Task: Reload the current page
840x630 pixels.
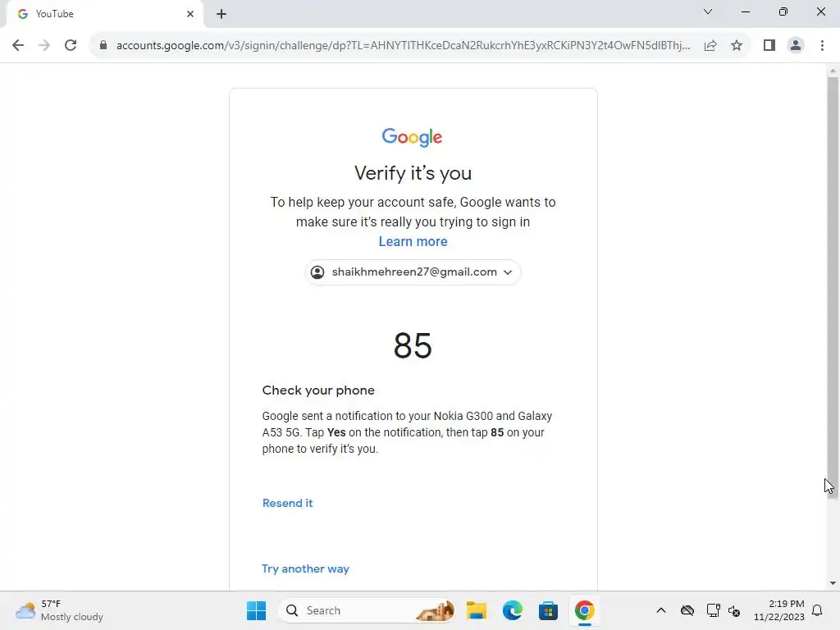Action: [71, 45]
